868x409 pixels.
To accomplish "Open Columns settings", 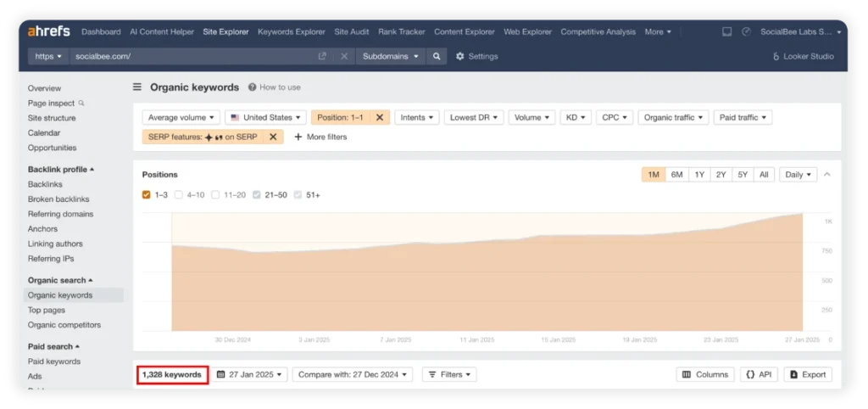I will tap(705, 375).
